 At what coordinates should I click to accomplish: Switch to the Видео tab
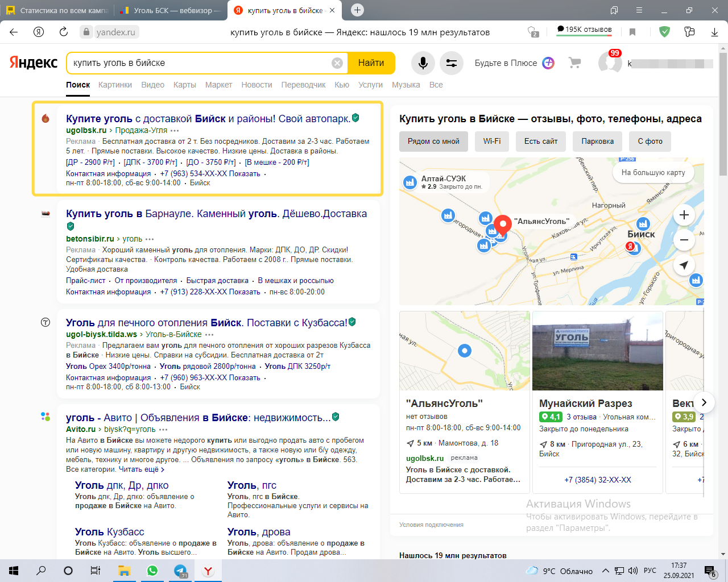152,85
